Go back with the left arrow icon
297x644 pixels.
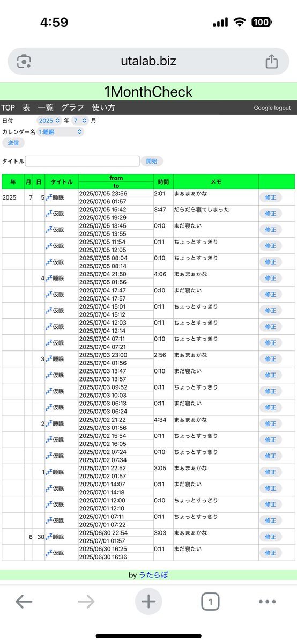[x=24, y=602]
